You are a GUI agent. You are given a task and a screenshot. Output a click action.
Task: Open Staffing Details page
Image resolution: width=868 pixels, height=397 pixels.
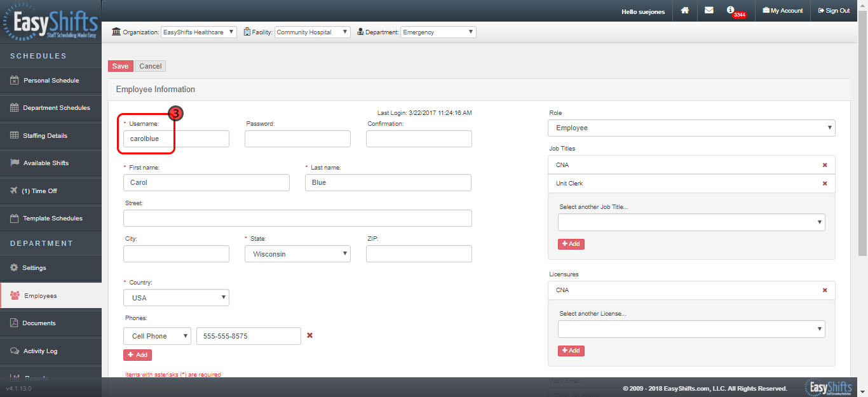pyautogui.click(x=51, y=136)
